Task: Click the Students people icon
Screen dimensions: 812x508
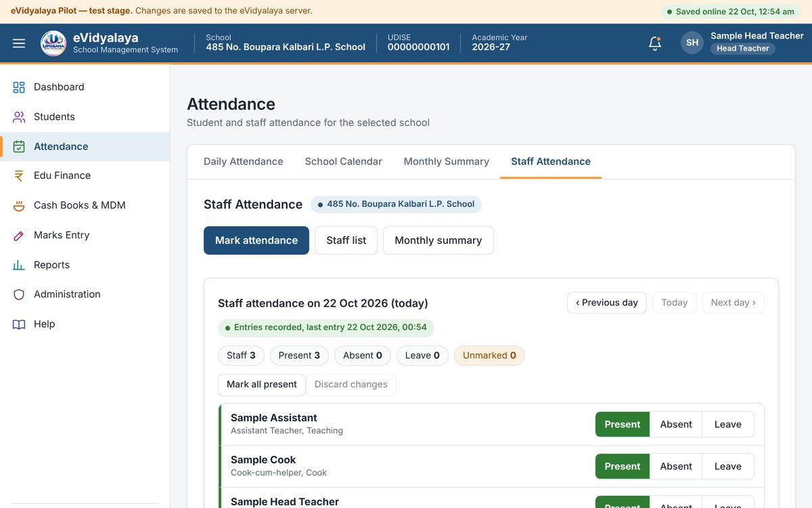Action: (x=19, y=117)
